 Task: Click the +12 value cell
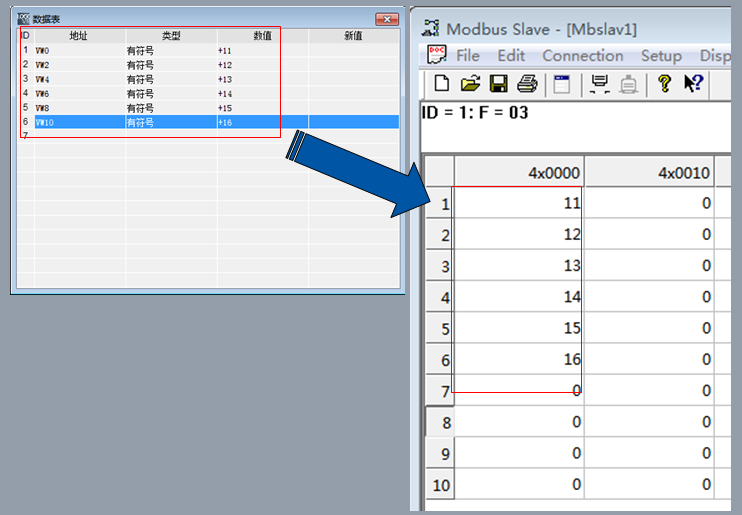tap(263, 65)
